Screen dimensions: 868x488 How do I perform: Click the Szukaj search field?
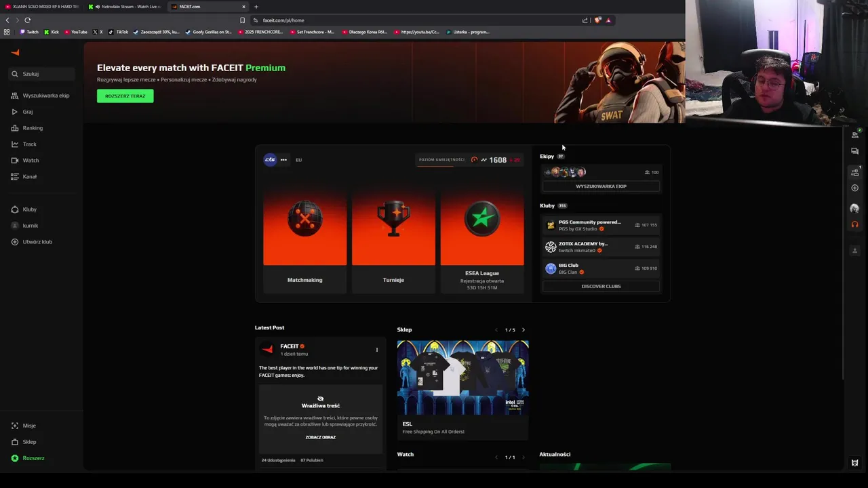click(x=42, y=74)
